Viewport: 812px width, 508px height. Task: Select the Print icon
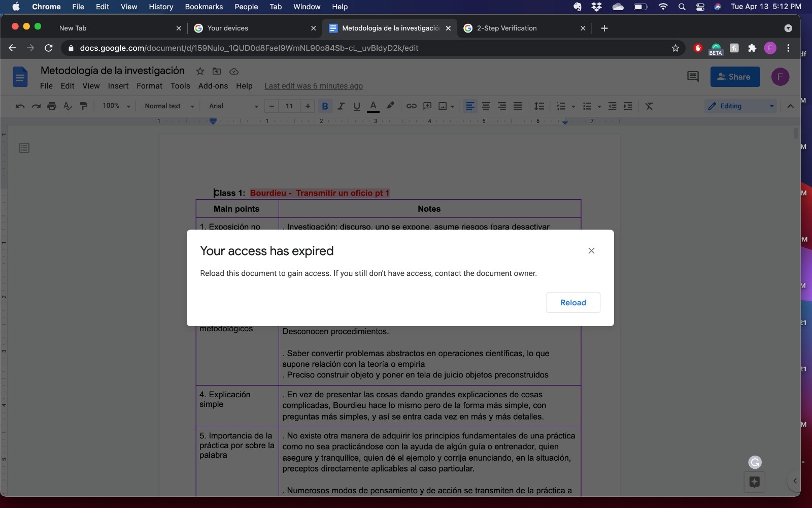click(x=52, y=106)
